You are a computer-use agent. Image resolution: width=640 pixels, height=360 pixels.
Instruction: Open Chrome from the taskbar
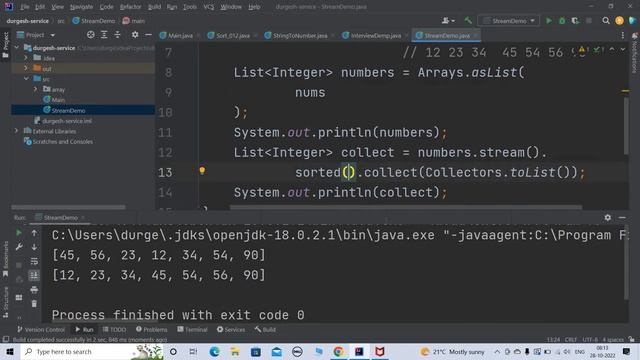click(x=338, y=351)
